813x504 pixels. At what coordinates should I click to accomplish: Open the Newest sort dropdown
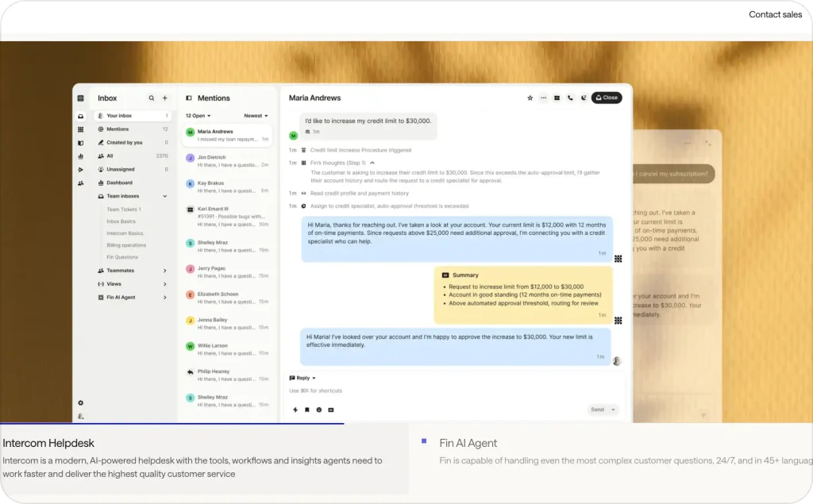(x=256, y=116)
